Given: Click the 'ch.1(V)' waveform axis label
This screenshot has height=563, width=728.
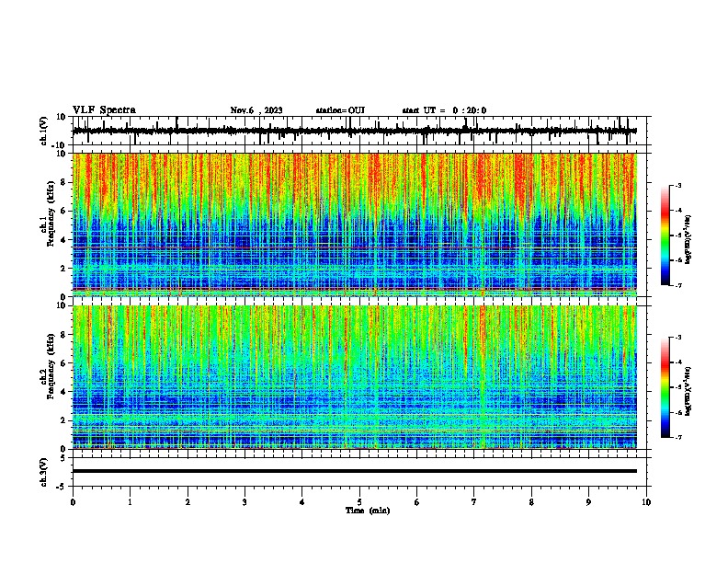Looking at the screenshot, I should pyautogui.click(x=44, y=131).
